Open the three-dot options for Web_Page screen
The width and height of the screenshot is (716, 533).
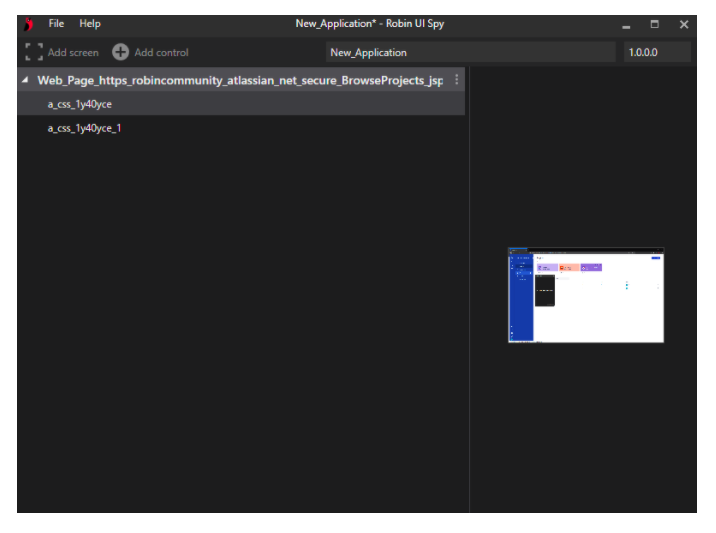[x=457, y=80]
